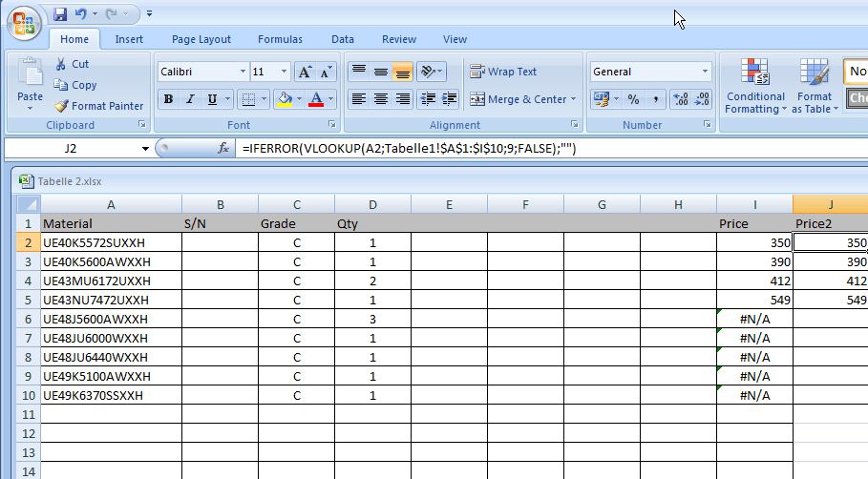This screenshot has height=479, width=868.
Task: Click the Insert Function fx button
Action: (x=223, y=148)
